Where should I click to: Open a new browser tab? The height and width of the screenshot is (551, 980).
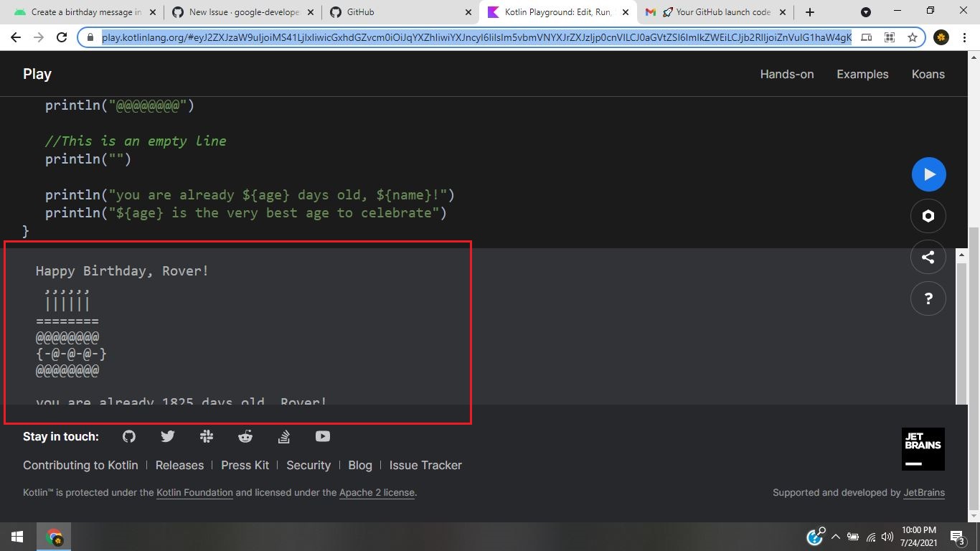pyautogui.click(x=809, y=11)
